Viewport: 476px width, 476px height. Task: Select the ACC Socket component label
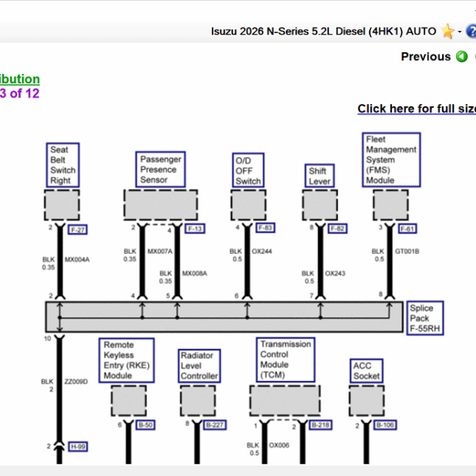point(367,370)
